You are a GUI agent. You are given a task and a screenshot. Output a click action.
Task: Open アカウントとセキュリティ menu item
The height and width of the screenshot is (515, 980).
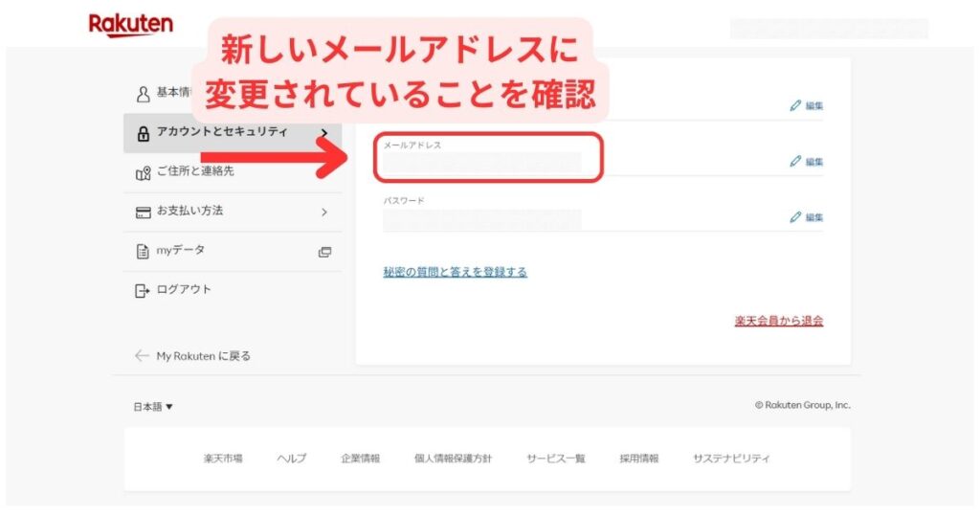click(233, 133)
